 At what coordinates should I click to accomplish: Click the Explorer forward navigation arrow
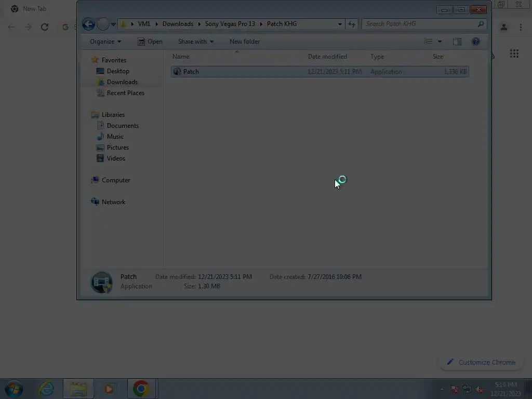(103, 24)
